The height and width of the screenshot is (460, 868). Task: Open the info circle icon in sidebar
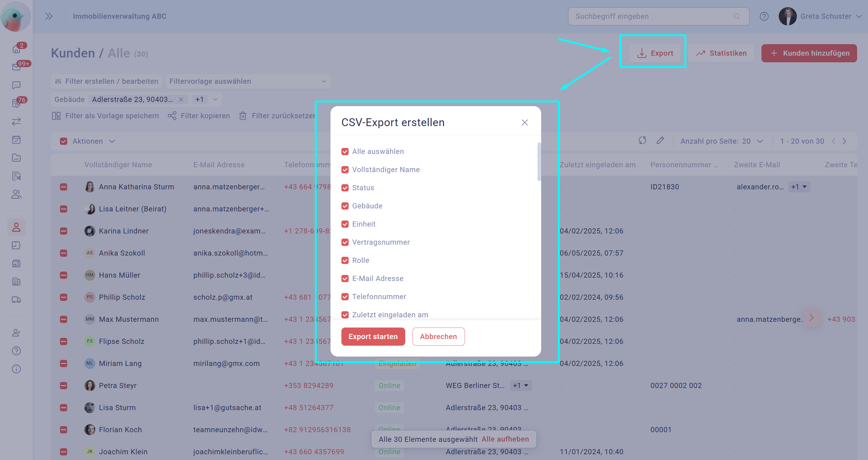16,369
